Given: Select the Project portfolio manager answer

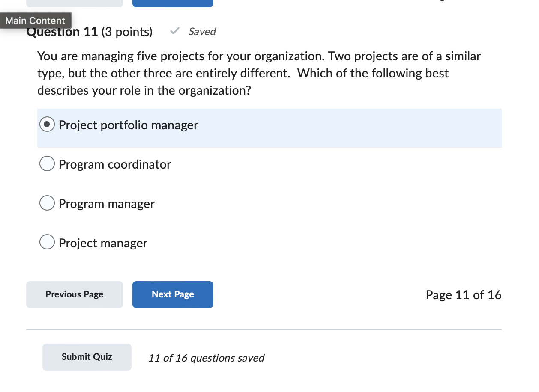Looking at the screenshot, I should (x=47, y=125).
